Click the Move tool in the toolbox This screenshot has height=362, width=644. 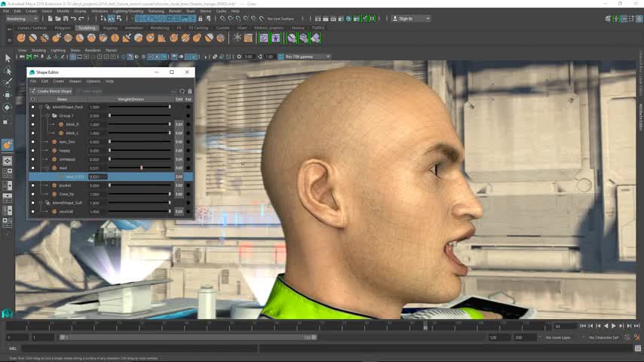(x=8, y=96)
